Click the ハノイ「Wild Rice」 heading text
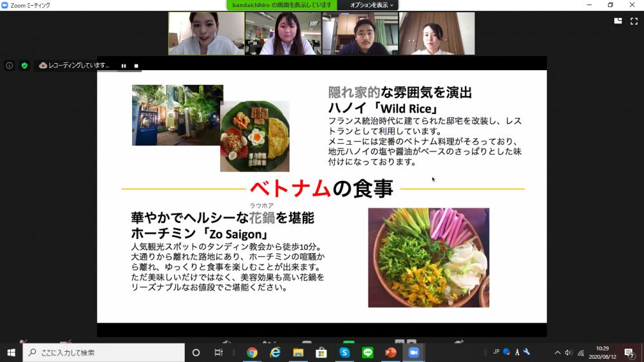Viewport: 644px width, 362px height. coord(383,108)
